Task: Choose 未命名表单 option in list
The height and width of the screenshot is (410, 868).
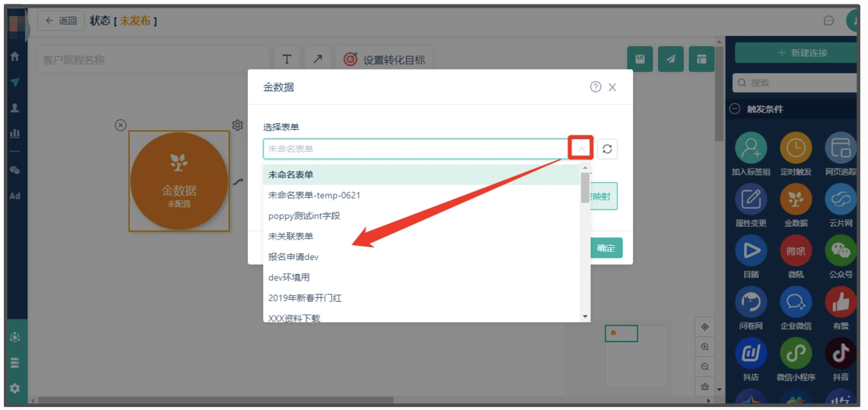Action: click(x=422, y=175)
